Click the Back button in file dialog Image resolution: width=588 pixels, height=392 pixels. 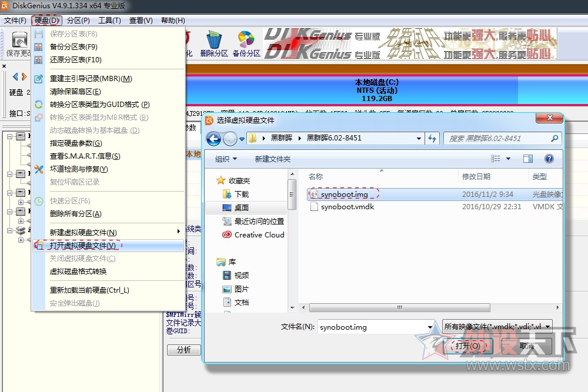pyautogui.click(x=214, y=139)
